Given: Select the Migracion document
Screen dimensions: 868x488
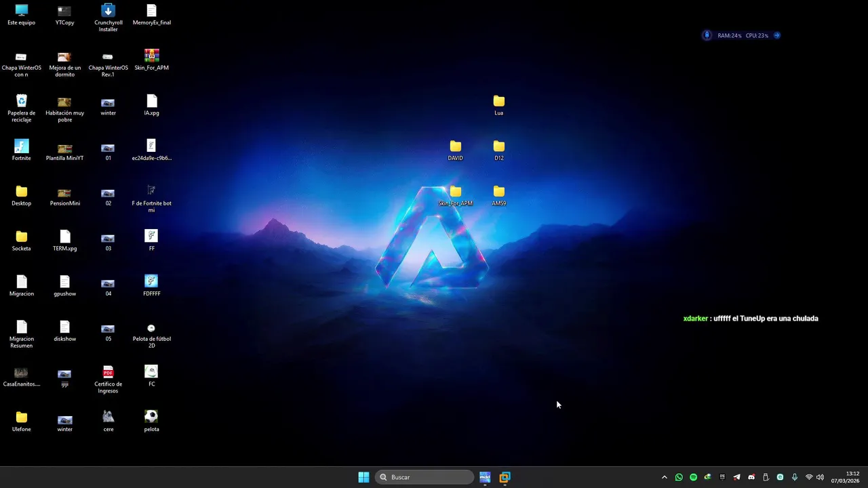Looking at the screenshot, I should [x=22, y=286].
